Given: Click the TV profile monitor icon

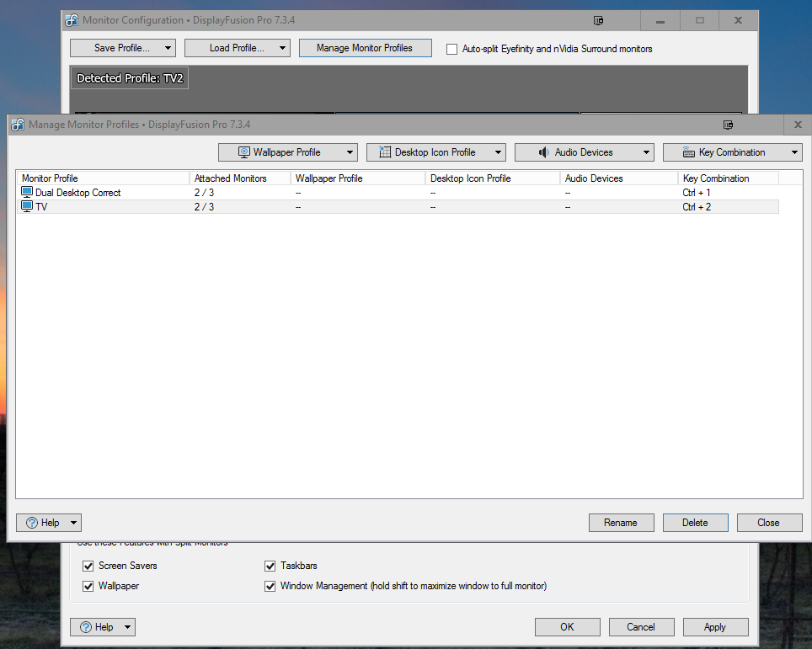Looking at the screenshot, I should click(x=27, y=206).
